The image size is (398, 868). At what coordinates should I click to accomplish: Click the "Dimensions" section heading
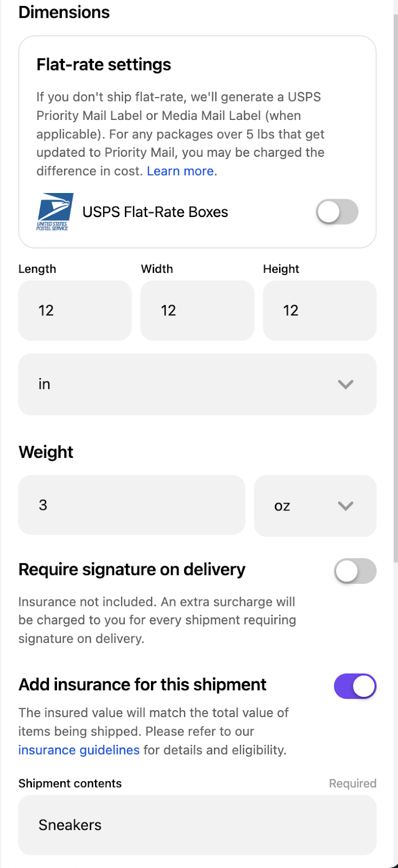(x=64, y=12)
